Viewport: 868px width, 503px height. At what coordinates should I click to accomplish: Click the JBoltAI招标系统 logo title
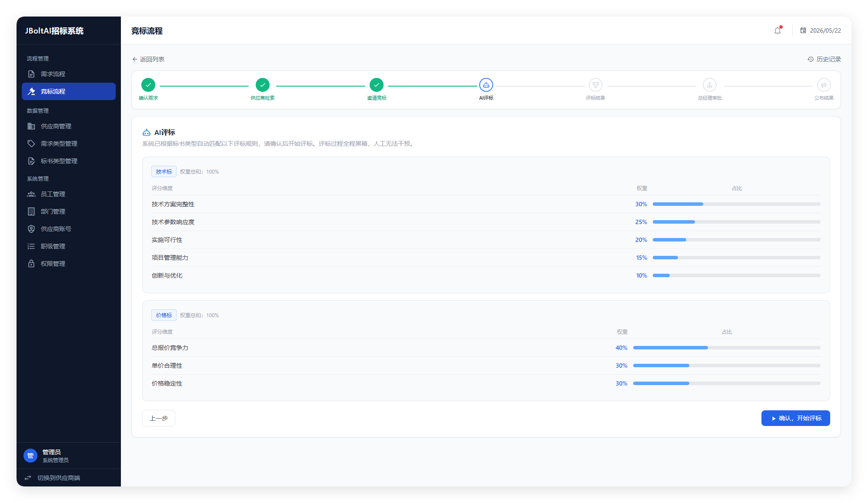tap(54, 30)
